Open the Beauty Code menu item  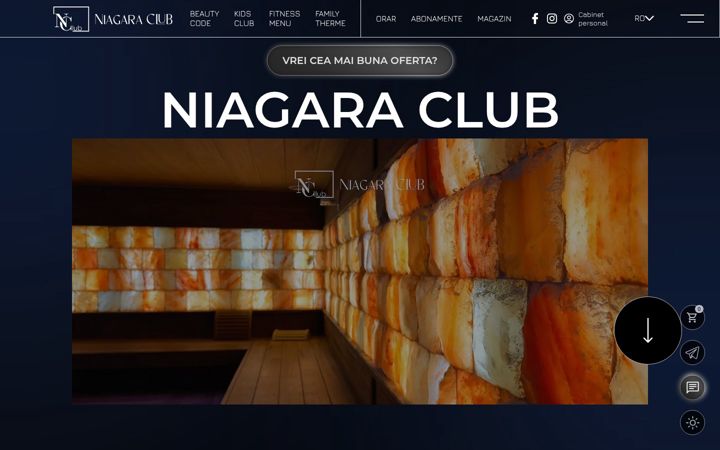(204, 18)
